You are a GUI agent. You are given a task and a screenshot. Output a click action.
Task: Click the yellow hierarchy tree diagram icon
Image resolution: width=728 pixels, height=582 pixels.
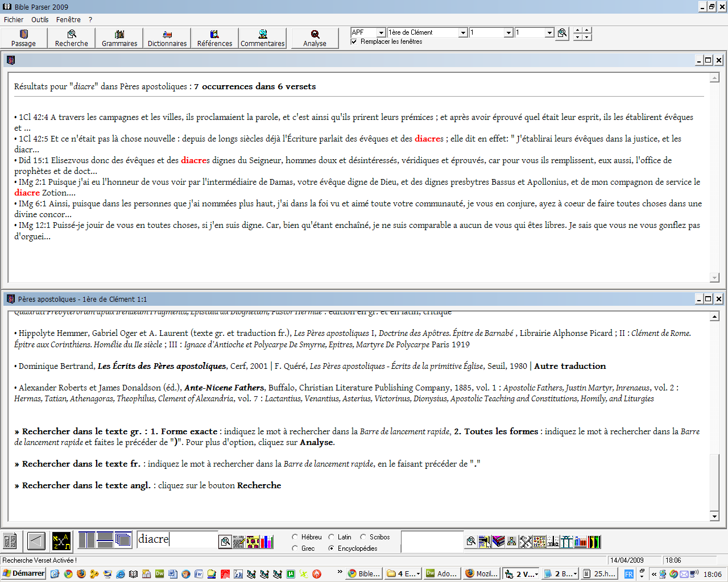[512, 541]
